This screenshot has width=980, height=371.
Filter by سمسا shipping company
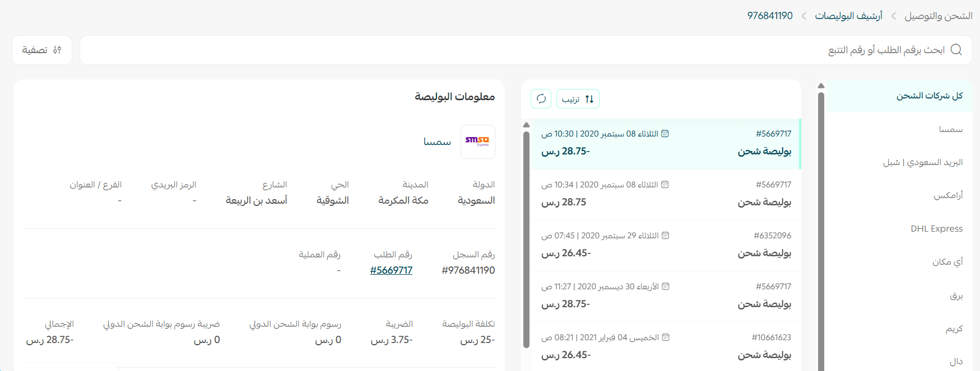click(950, 129)
